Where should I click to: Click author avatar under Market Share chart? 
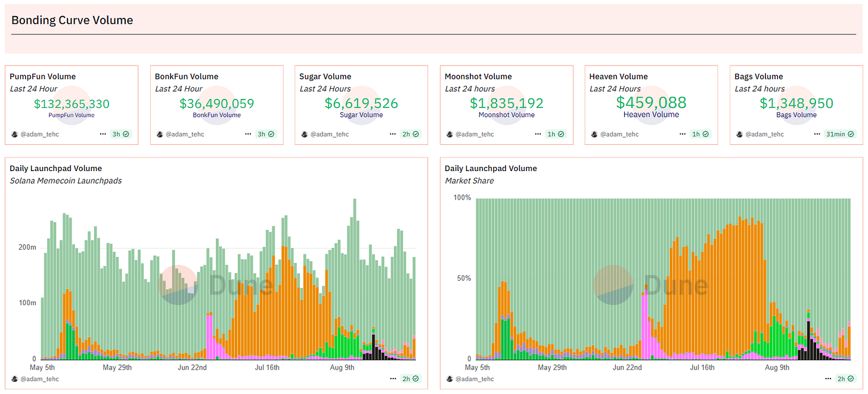(449, 379)
